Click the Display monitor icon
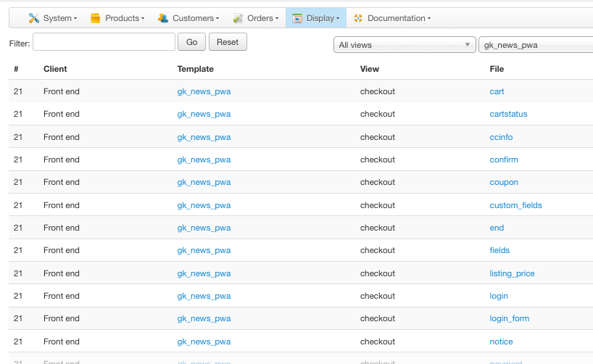This screenshot has width=593, height=364. (297, 18)
